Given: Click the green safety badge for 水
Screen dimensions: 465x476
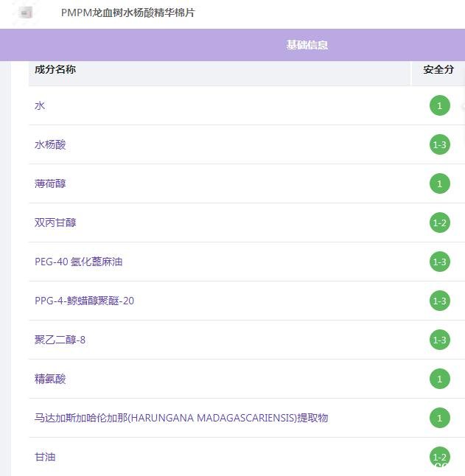Looking at the screenshot, I should tap(439, 105).
